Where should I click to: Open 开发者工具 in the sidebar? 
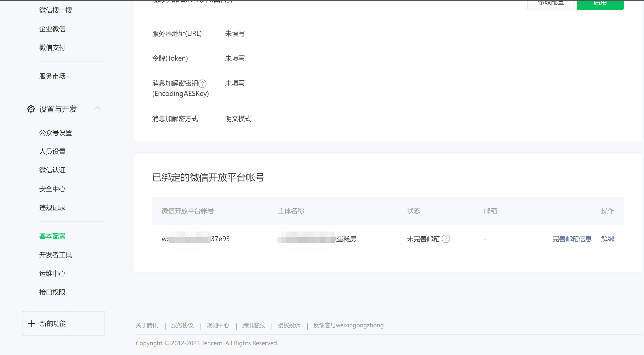pos(55,255)
